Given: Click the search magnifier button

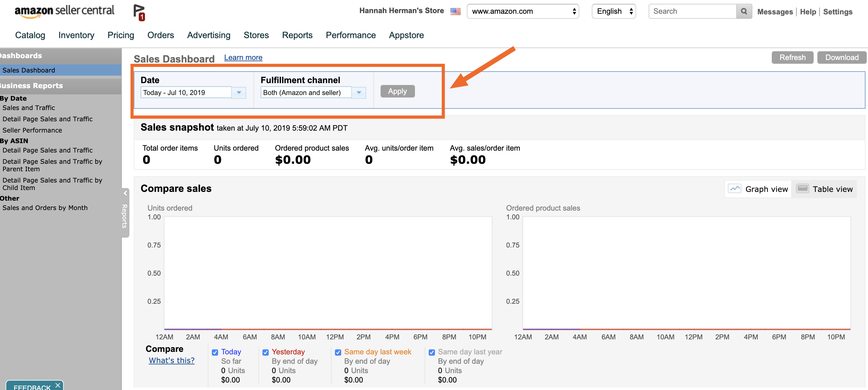Looking at the screenshot, I should pyautogui.click(x=744, y=12).
